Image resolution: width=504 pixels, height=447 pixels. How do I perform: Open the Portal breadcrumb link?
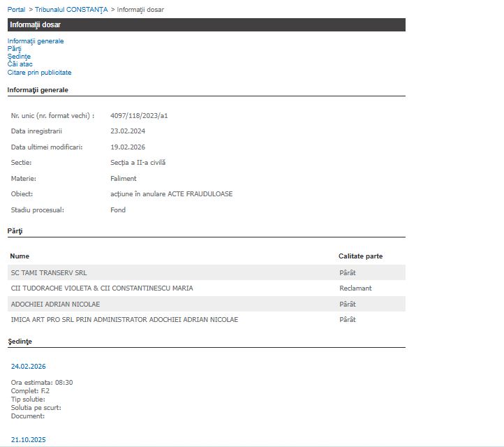[16, 10]
